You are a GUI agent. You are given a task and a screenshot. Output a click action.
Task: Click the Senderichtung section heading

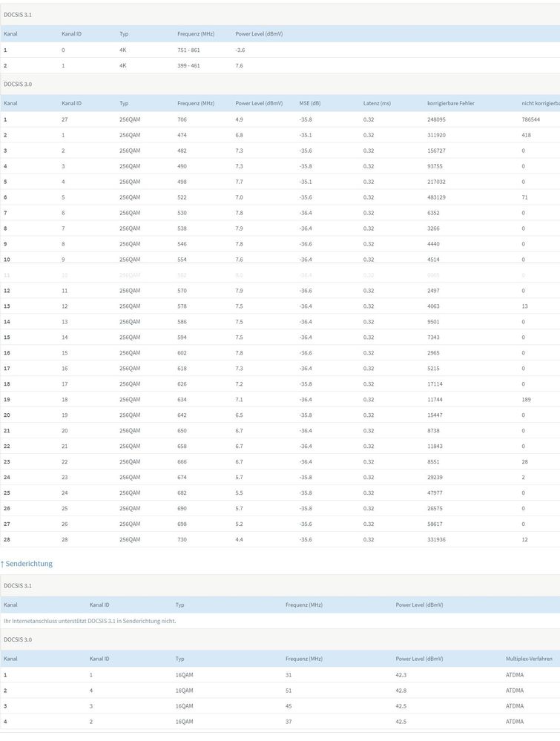point(27,563)
